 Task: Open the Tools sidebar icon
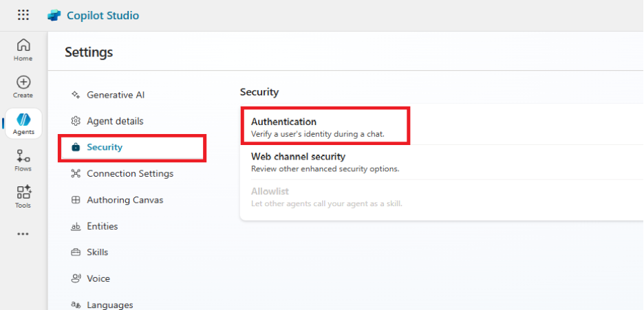pos(23,197)
